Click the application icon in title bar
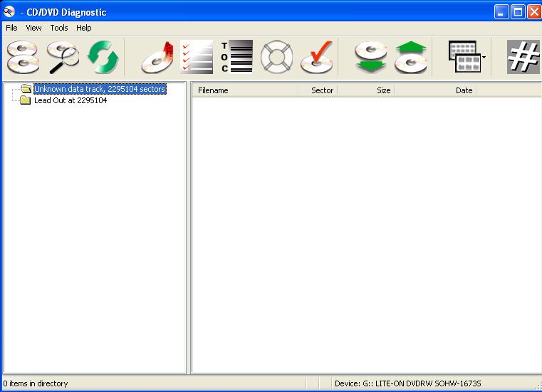542x392 pixels. click(9, 12)
